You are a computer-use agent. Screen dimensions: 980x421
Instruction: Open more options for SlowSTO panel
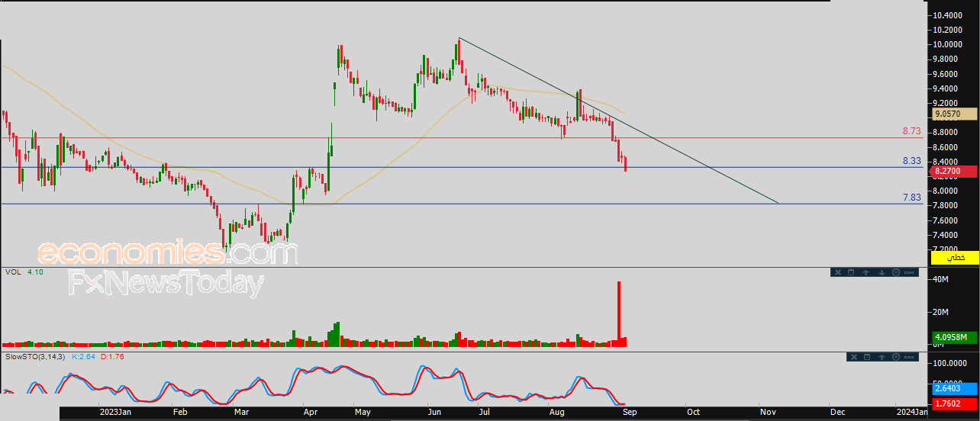(909, 357)
